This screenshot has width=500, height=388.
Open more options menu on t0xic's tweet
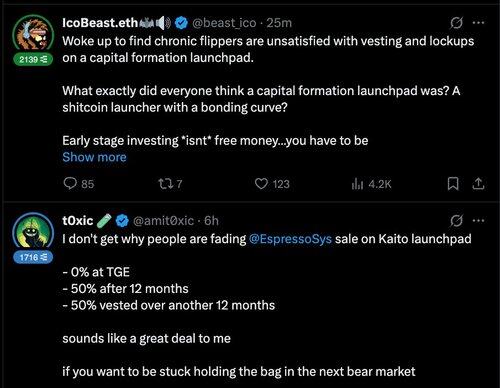[x=478, y=220]
